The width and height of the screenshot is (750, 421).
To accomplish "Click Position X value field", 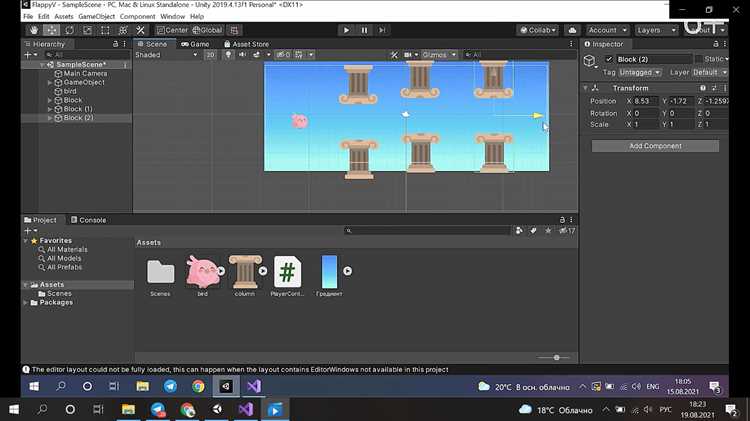I will tap(645, 101).
